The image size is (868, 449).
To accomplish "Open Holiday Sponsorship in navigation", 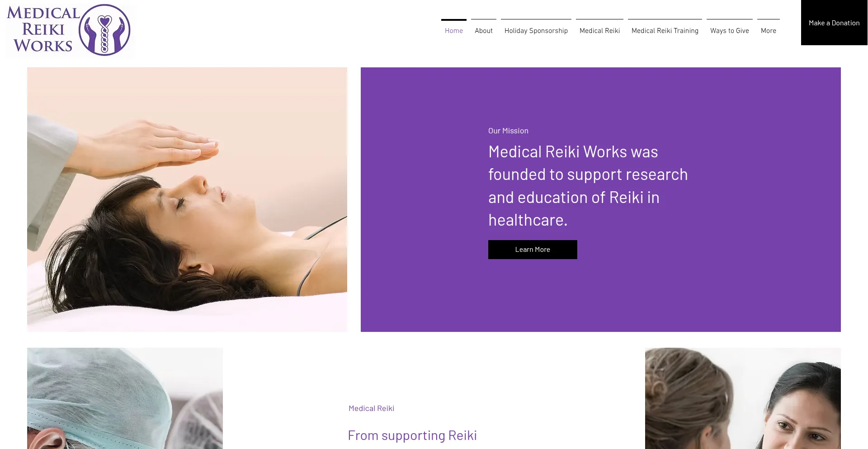I will click(536, 30).
